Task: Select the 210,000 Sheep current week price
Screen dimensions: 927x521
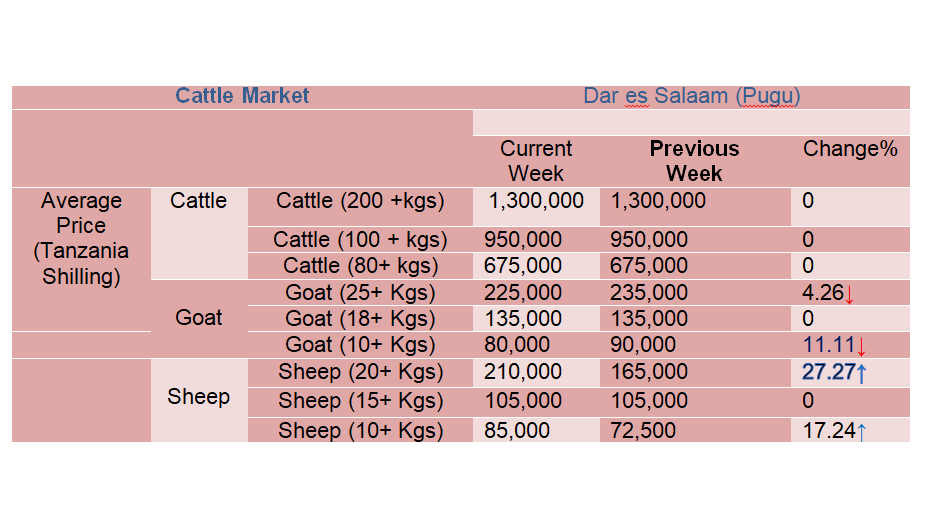Action: (x=523, y=371)
